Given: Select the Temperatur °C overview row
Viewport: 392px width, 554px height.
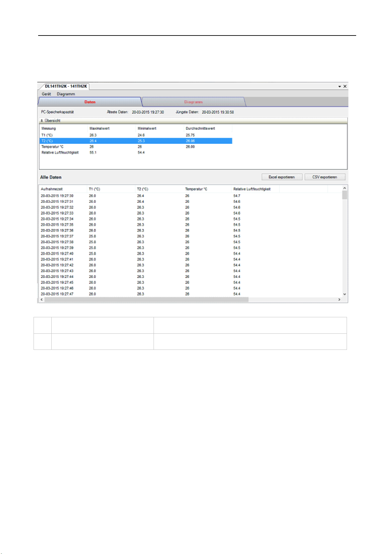Looking at the screenshot, I should click(136, 147).
